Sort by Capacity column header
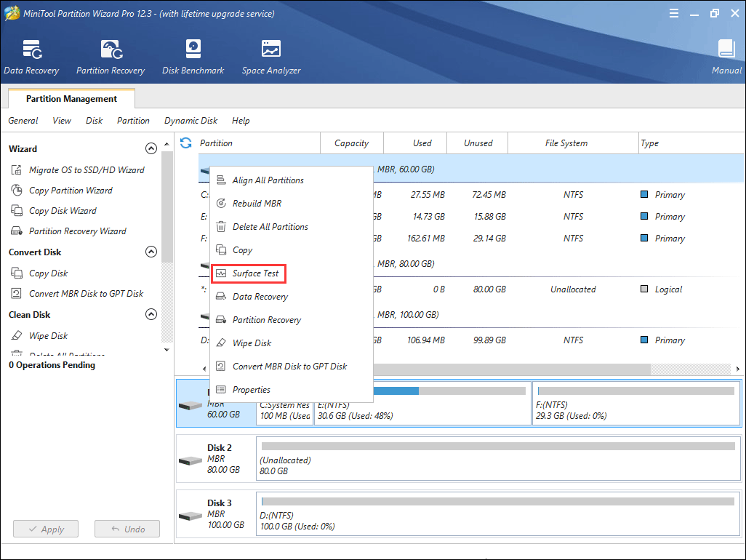 352,143
